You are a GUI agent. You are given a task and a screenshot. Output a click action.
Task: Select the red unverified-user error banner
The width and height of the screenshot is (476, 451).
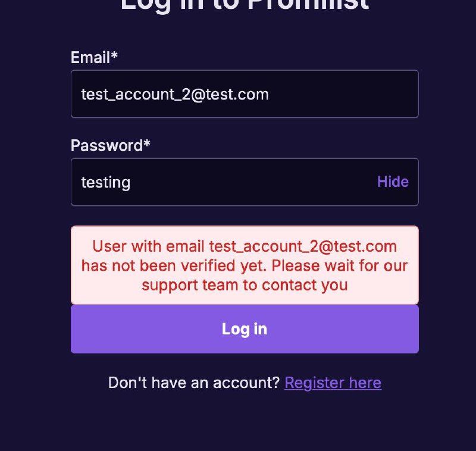click(245, 265)
